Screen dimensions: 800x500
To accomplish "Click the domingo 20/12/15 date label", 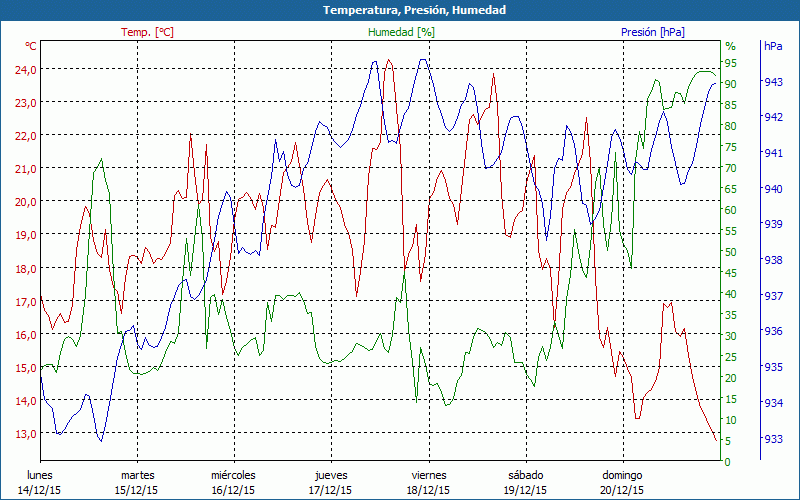I will click(622, 483).
